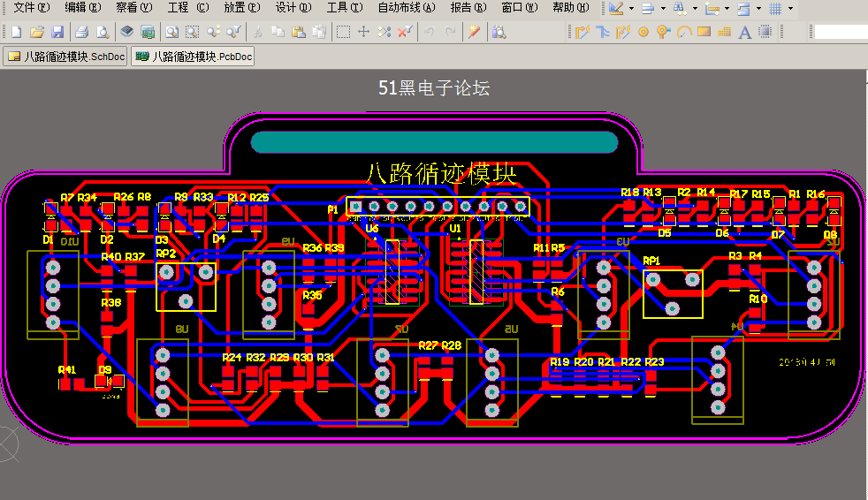Select multiple-trace routing tool
Screen dimensions: 868x500
[603, 32]
